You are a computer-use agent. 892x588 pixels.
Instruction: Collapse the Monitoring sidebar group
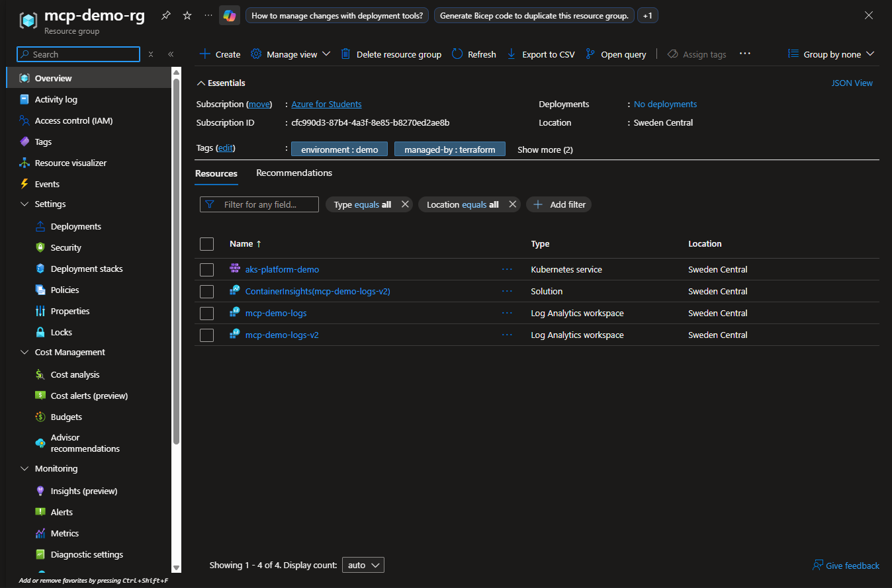[24, 468]
